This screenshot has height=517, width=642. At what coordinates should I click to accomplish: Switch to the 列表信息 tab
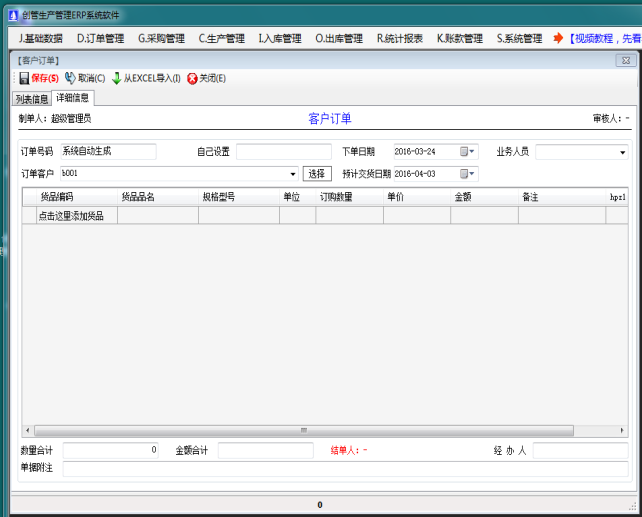click(31, 98)
